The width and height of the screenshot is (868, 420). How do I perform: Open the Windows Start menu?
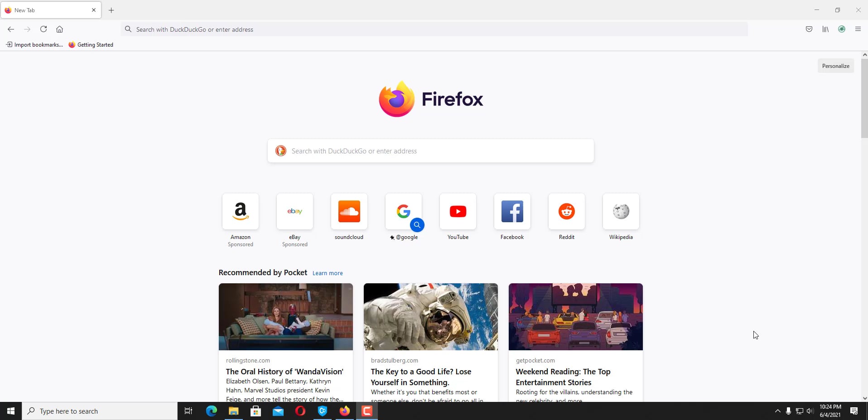[x=11, y=411]
